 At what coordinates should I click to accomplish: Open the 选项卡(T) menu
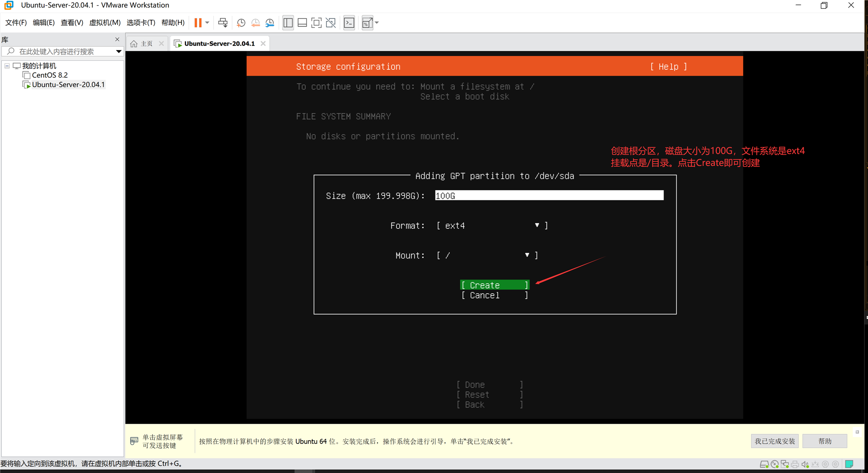[x=140, y=23]
